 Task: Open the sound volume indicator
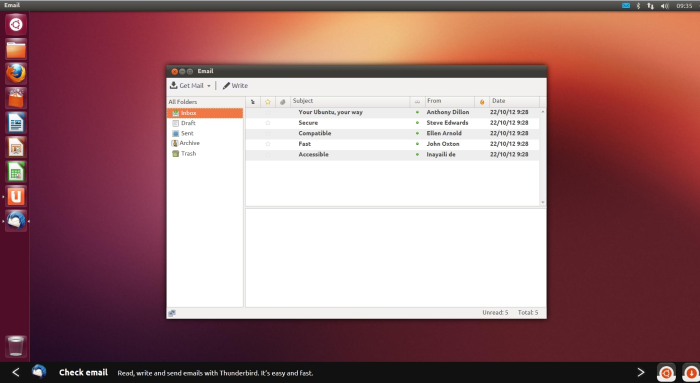pos(665,5)
